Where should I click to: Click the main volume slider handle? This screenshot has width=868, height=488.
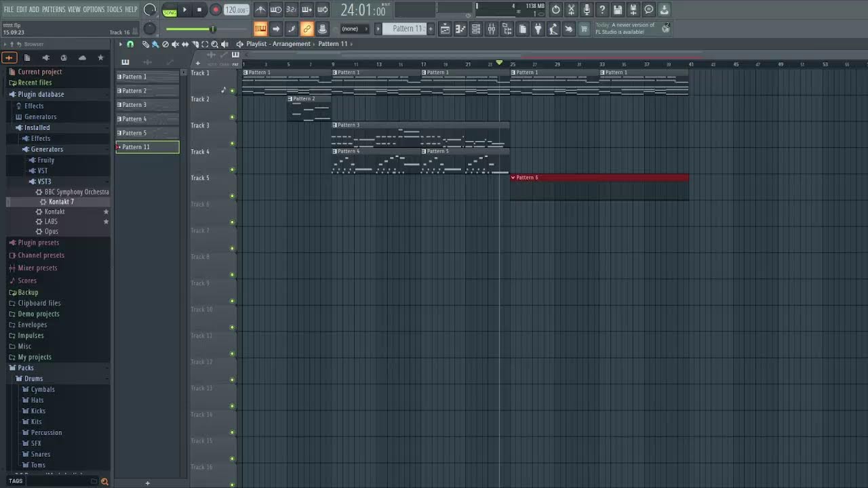(212, 28)
